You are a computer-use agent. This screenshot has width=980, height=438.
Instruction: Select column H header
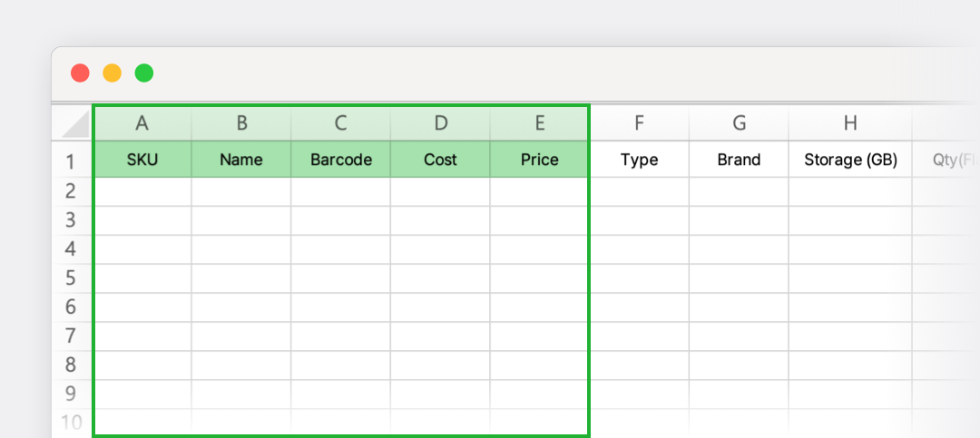[850, 123]
